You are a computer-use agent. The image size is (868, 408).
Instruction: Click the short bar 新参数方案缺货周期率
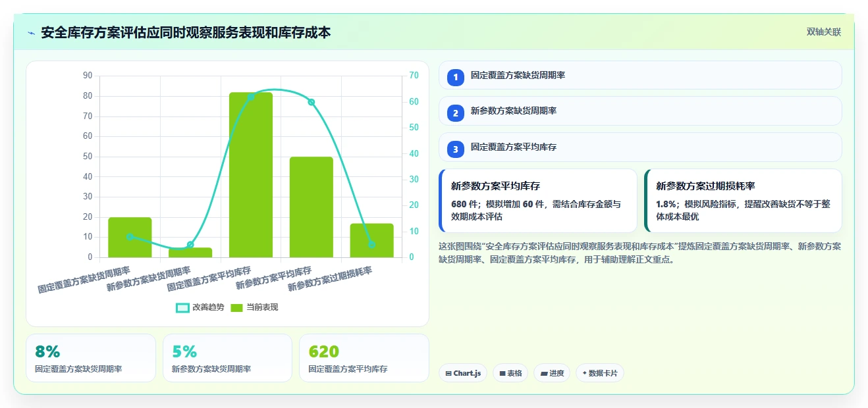190,253
